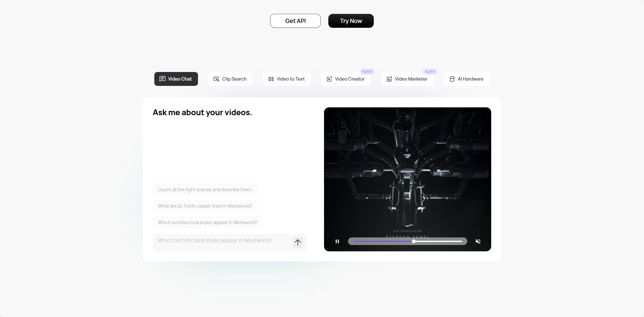Screen dimensions: 644x317
Task: Click the AI Hardware box icon
Action: coord(452,79)
